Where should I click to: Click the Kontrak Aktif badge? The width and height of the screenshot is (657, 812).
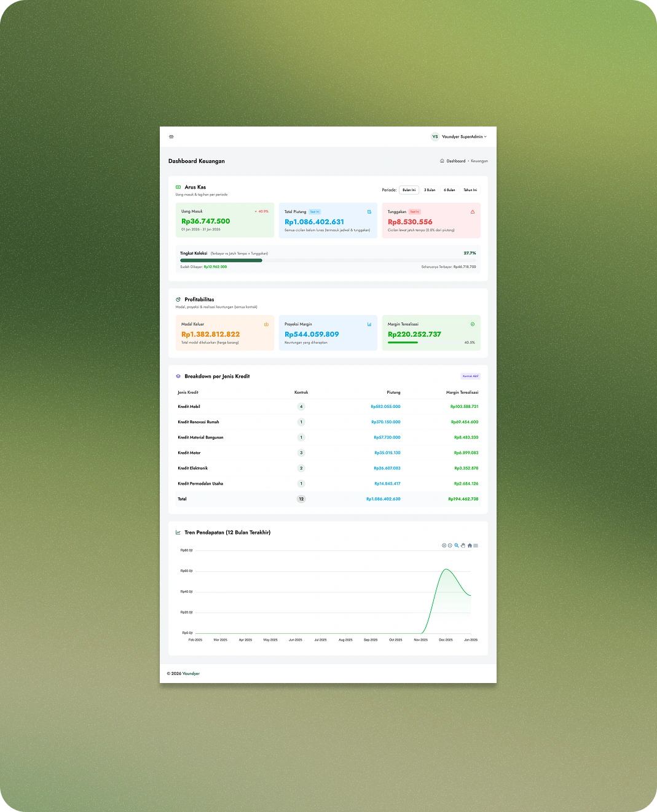point(470,377)
